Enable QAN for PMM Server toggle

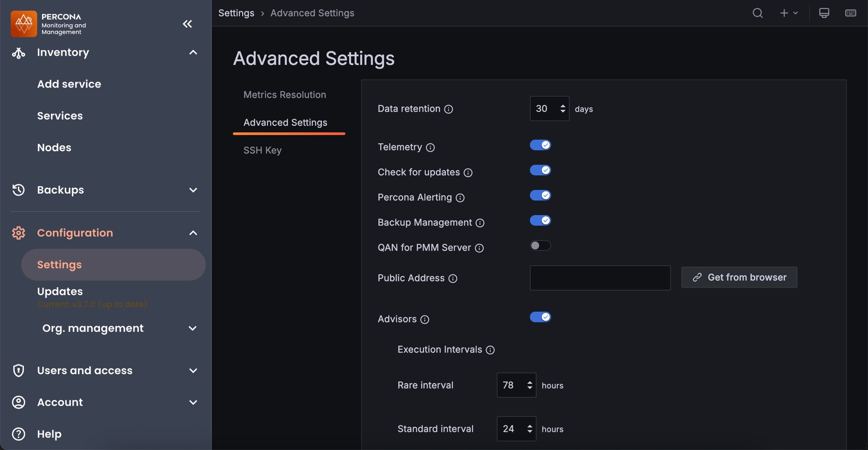540,246
